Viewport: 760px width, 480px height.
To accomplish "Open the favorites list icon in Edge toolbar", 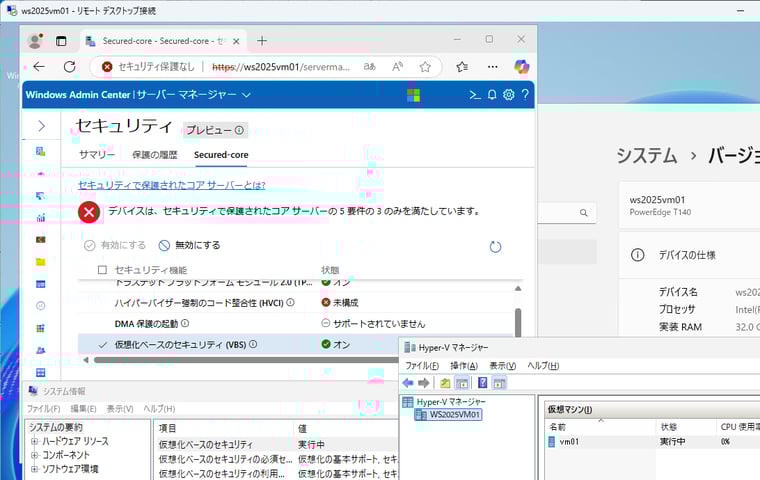I will (x=462, y=67).
